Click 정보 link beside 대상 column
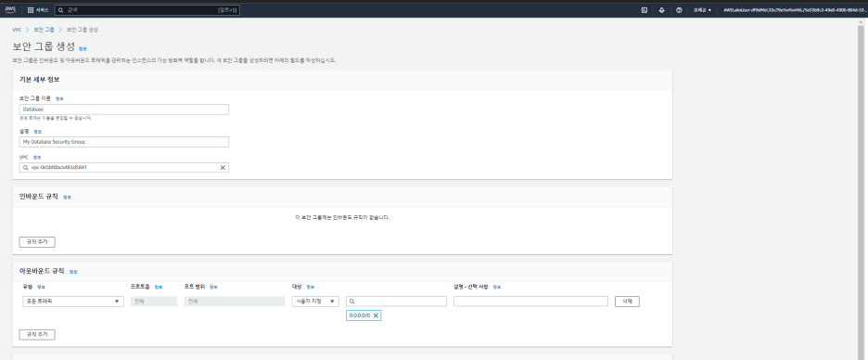The width and height of the screenshot is (868, 360). (311, 287)
